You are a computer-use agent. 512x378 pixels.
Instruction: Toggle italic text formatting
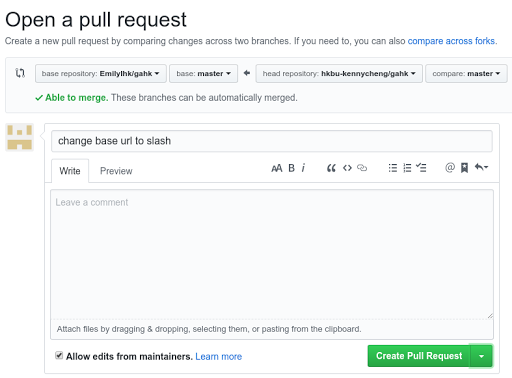click(x=303, y=168)
